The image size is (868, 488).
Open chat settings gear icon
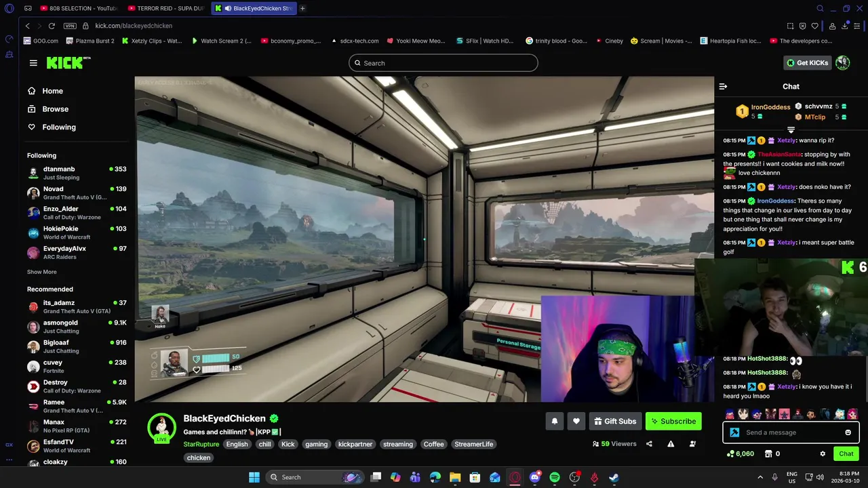[823, 454]
